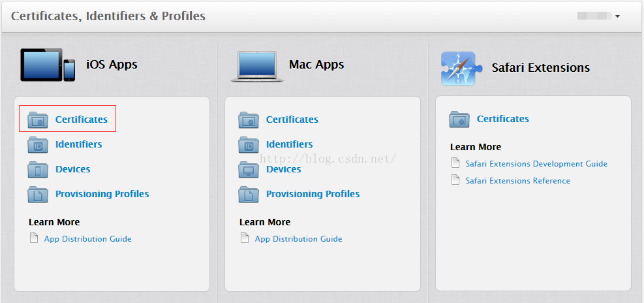Open App Distribution Guide under iOS Apps
The height and width of the screenshot is (303, 644).
(x=88, y=239)
